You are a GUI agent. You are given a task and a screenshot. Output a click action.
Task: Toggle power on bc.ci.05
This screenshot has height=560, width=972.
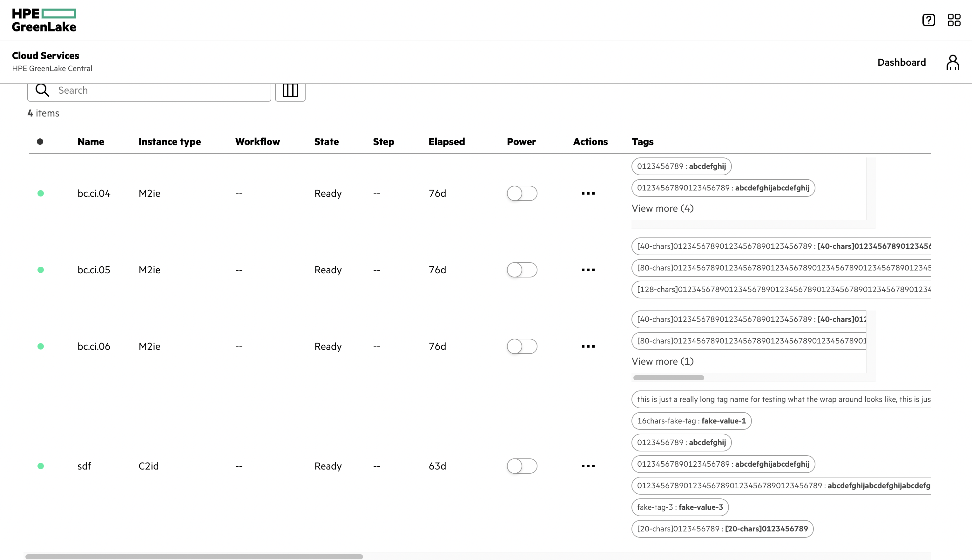[x=522, y=270]
